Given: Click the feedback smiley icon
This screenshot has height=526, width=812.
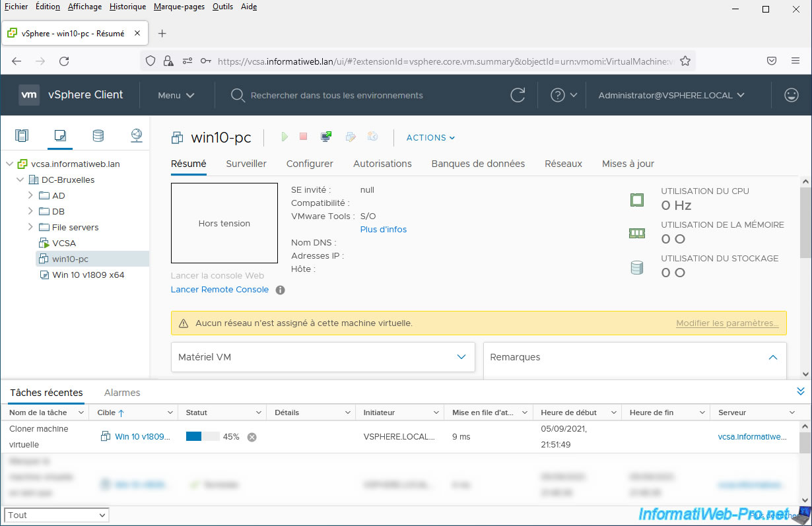Looking at the screenshot, I should click(x=791, y=95).
